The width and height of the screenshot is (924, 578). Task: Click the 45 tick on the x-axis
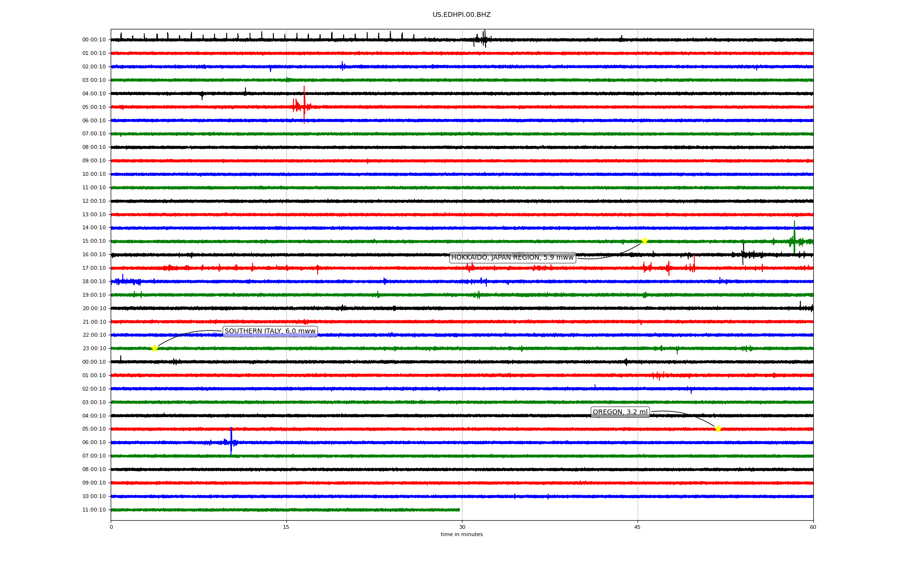(x=637, y=527)
